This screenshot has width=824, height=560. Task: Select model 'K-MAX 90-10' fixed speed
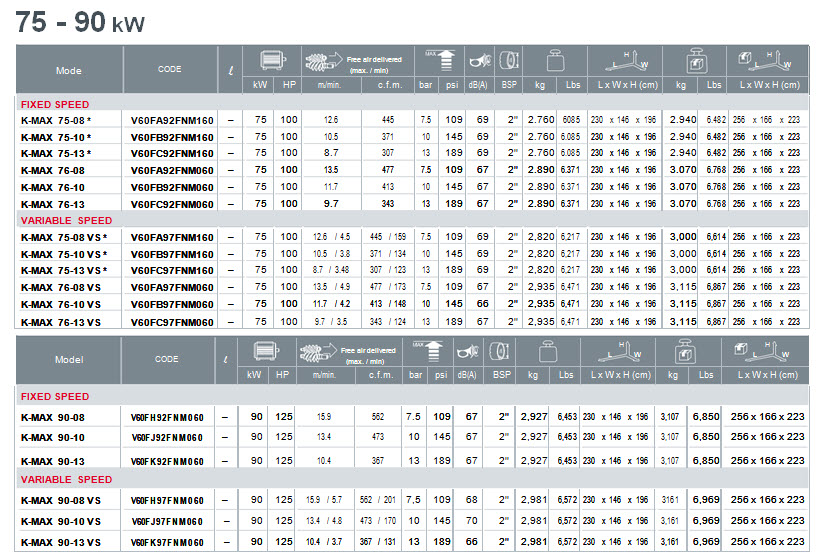[x=53, y=437]
